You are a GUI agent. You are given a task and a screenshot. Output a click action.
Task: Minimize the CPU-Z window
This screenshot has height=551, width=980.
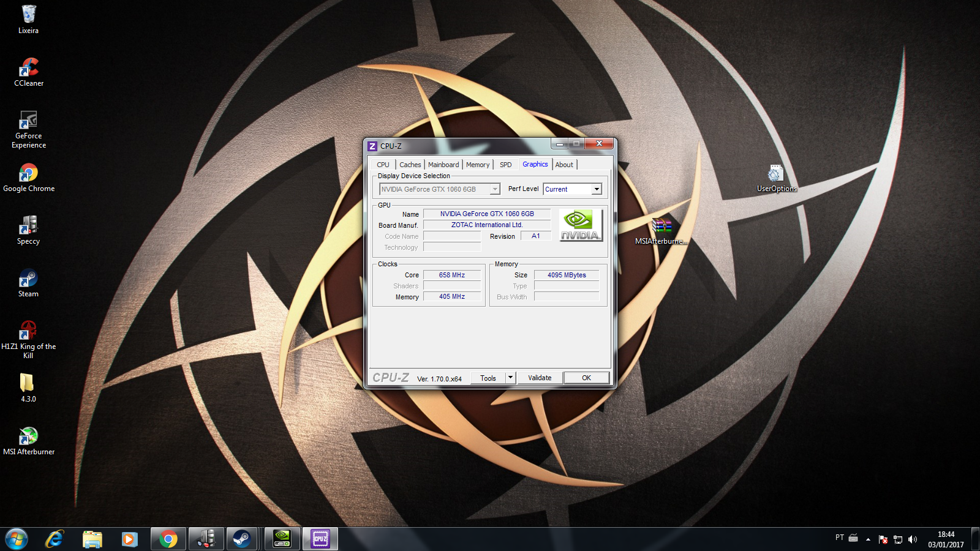point(560,144)
